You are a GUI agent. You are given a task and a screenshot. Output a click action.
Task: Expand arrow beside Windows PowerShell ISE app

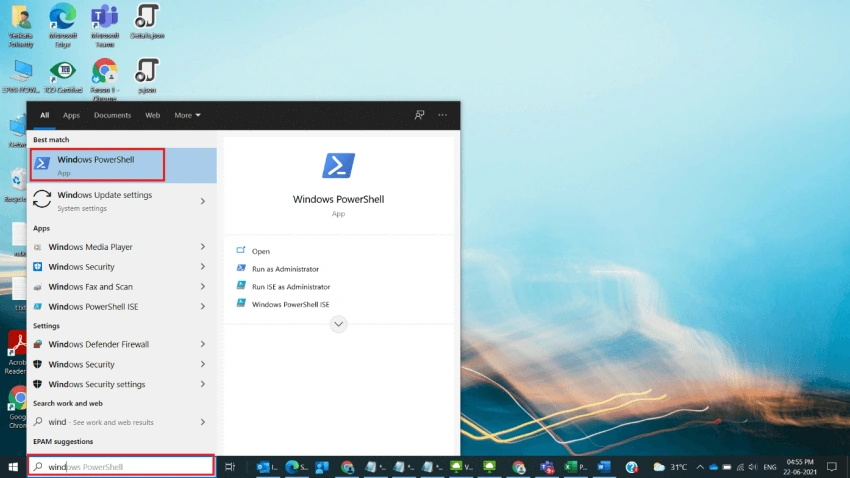203,306
